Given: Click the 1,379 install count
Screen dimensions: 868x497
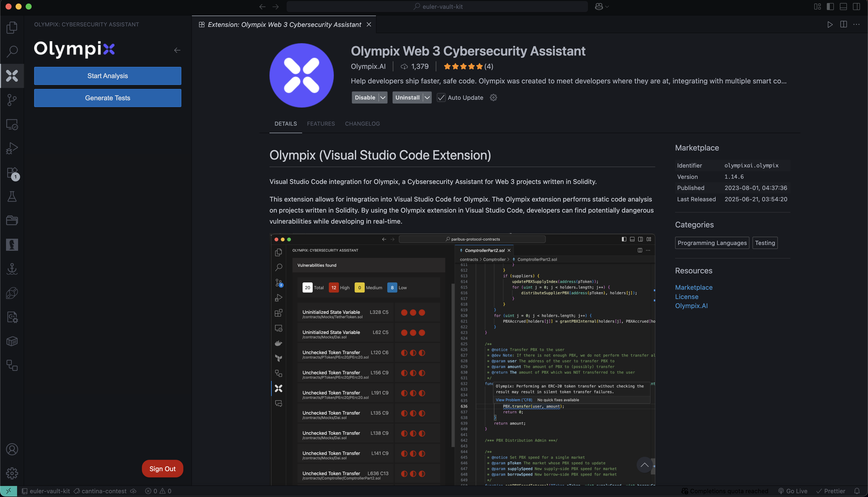Looking at the screenshot, I should pos(415,66).
